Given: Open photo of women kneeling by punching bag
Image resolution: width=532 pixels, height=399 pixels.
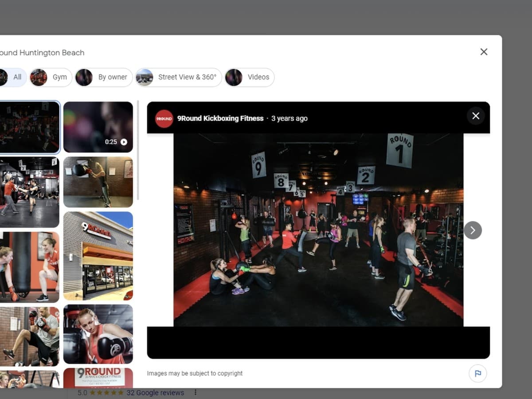Looking at the screenshot, I should coord(30,267).
